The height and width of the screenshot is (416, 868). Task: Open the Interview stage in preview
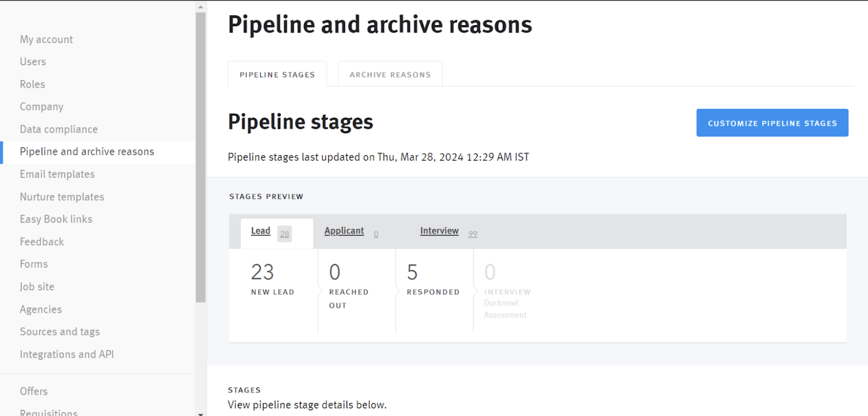[x=439, y=231]
